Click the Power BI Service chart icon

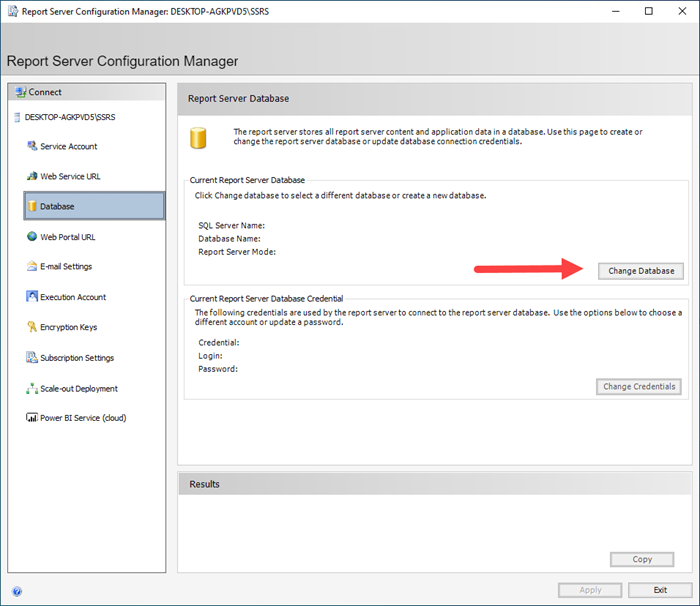(32, 418)
